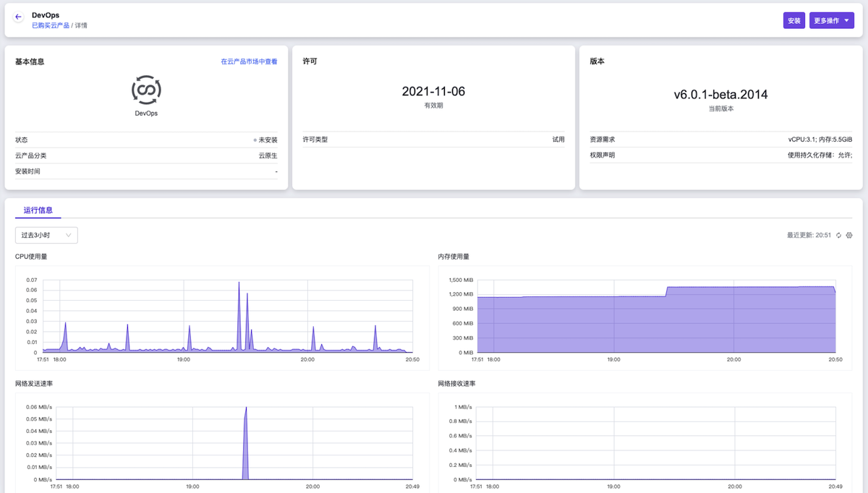The width and height of the screenshot is (868, 493).
Task: Click the 未安装 status indicator
Action: [267, 140]
